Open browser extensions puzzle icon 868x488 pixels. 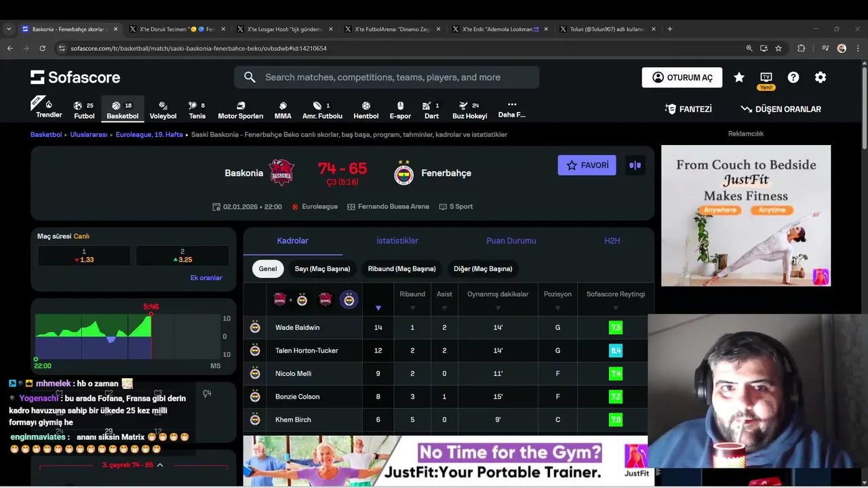pos(801,48)
